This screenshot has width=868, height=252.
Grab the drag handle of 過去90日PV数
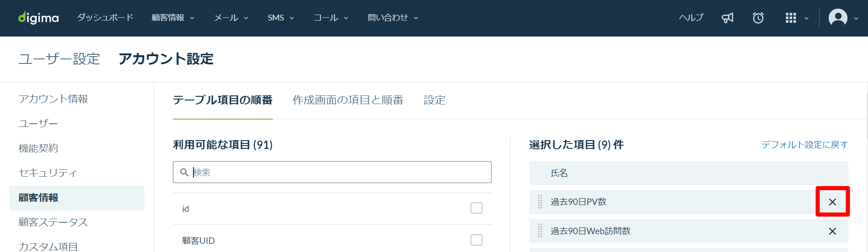click(540, 202)
